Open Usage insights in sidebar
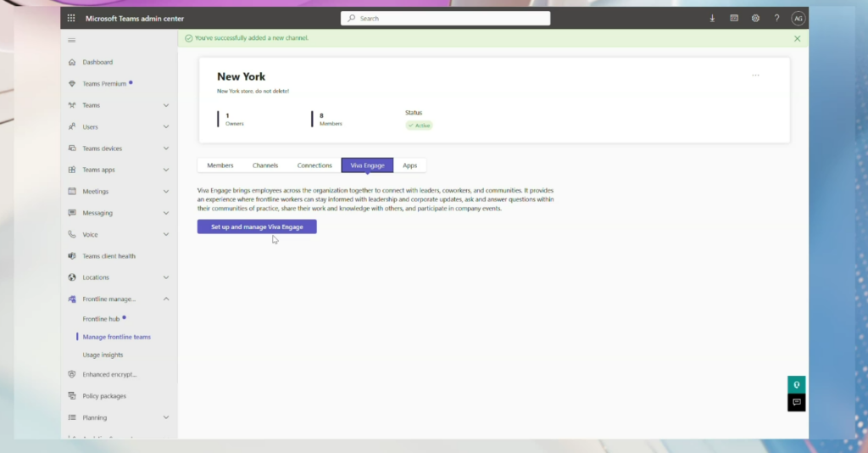This screenshot has height=453, width=868. (x=103, y=355)
